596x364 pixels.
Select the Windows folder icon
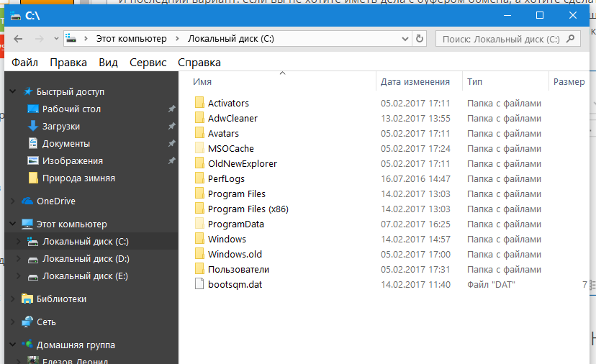coord(199,239)
